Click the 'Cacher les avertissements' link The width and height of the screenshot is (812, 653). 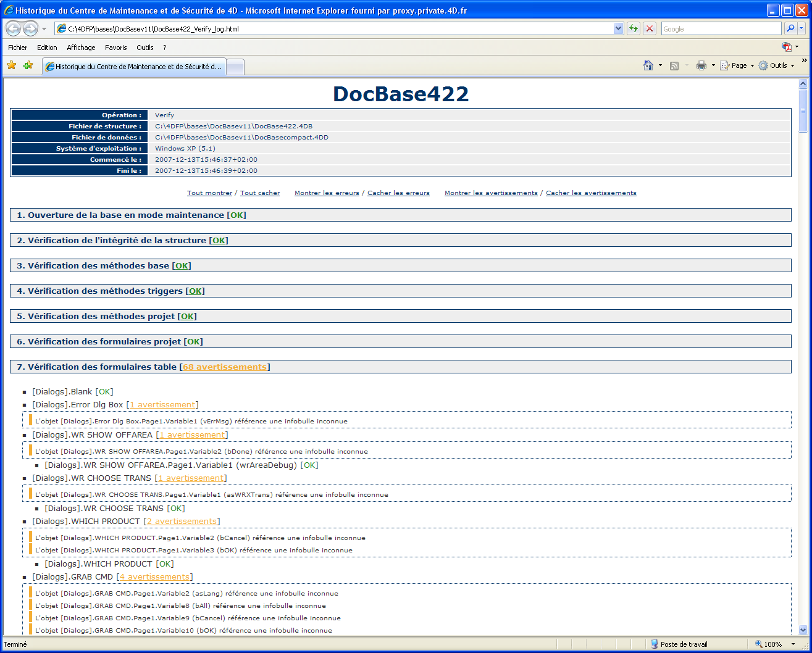[591, 193]
